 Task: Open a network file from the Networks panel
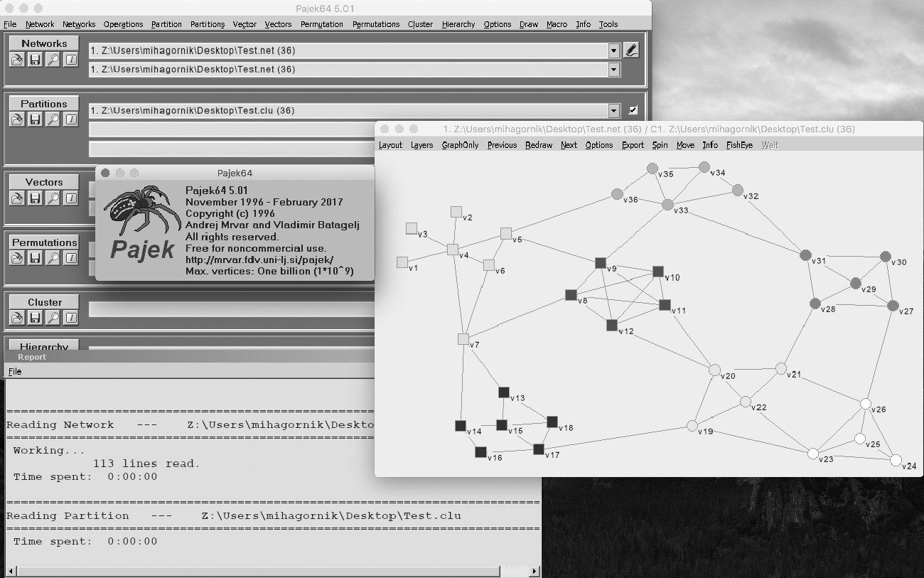(x=17, y=60)
